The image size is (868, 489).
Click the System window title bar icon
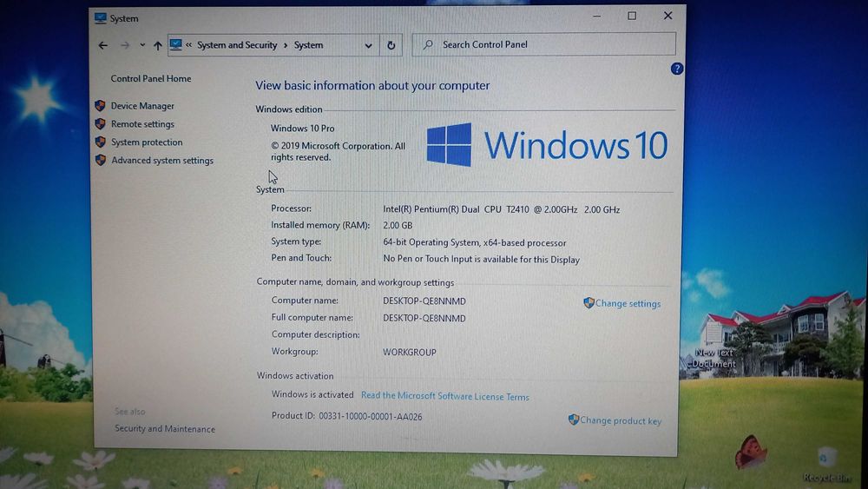[100, 18]
